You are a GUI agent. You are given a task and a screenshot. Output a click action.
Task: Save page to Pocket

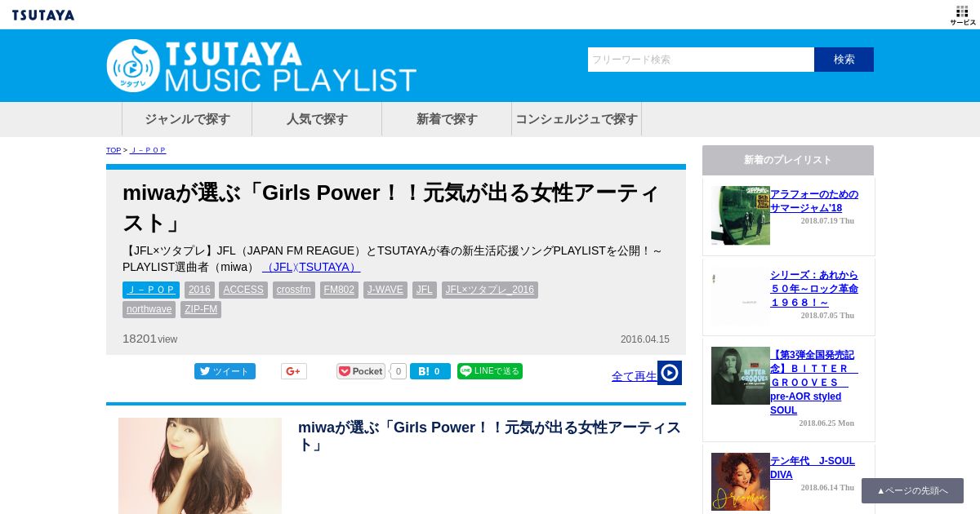pos(361,371)
